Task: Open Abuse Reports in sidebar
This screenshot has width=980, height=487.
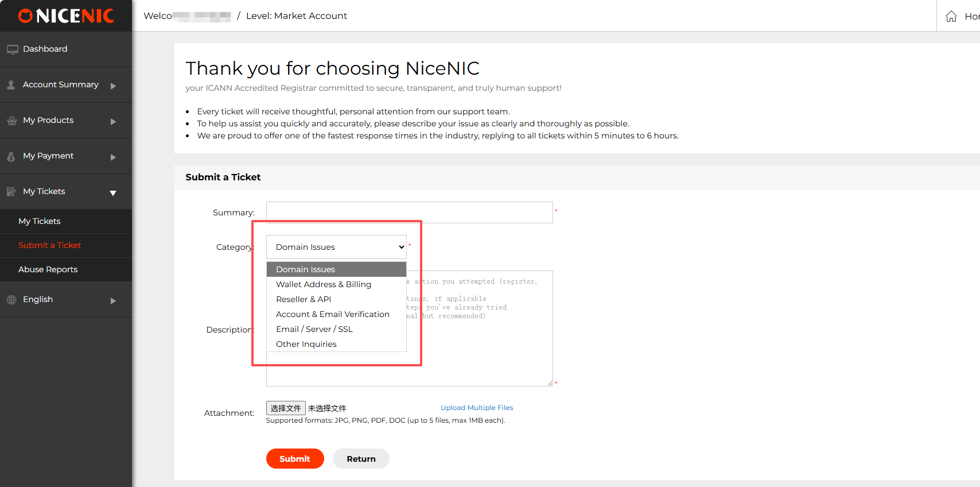Action: coord(48,269)
